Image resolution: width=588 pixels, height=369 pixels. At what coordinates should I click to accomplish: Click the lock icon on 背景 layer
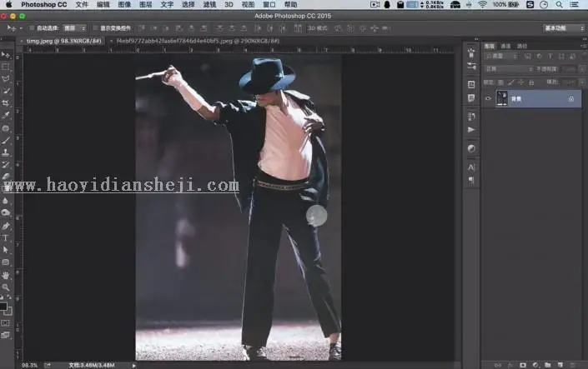[x=570, y=98]
